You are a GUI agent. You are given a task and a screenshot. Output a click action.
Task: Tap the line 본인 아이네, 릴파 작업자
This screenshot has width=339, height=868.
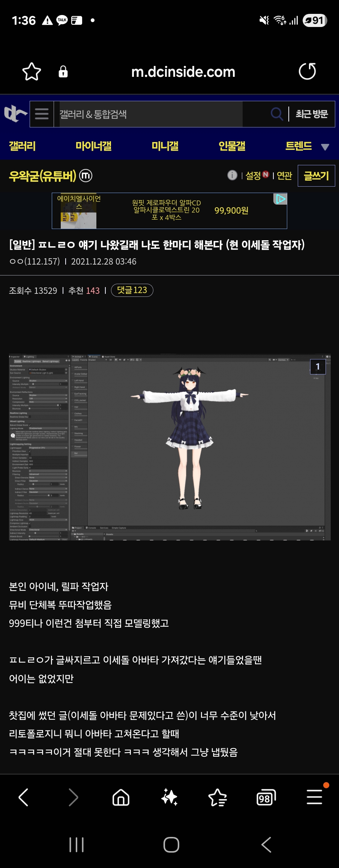(x=58, y=587)
